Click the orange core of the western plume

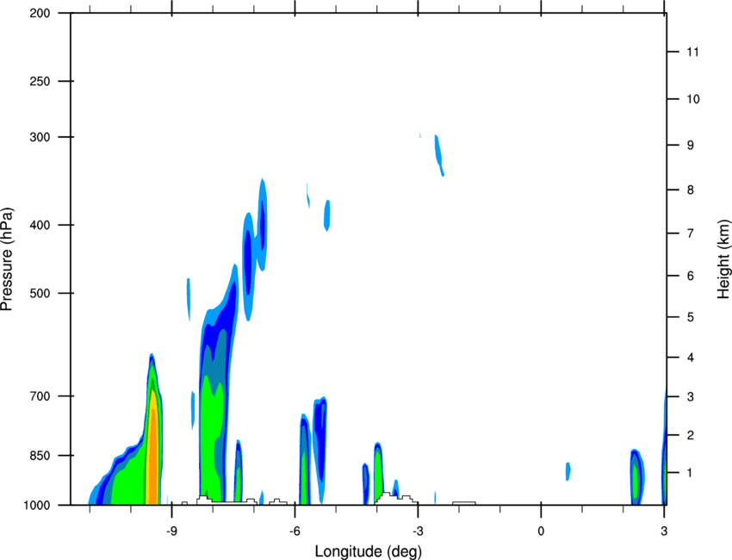pos(152,457)
